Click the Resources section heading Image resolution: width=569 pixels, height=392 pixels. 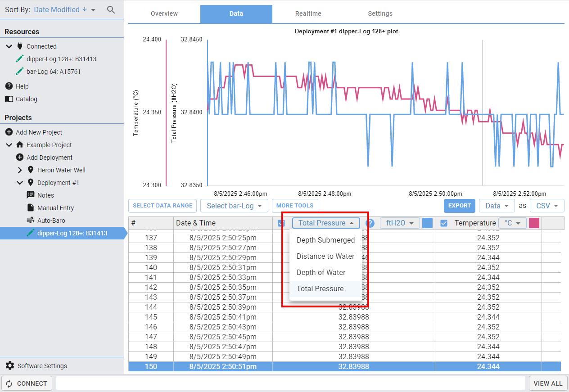click(22, 32)
